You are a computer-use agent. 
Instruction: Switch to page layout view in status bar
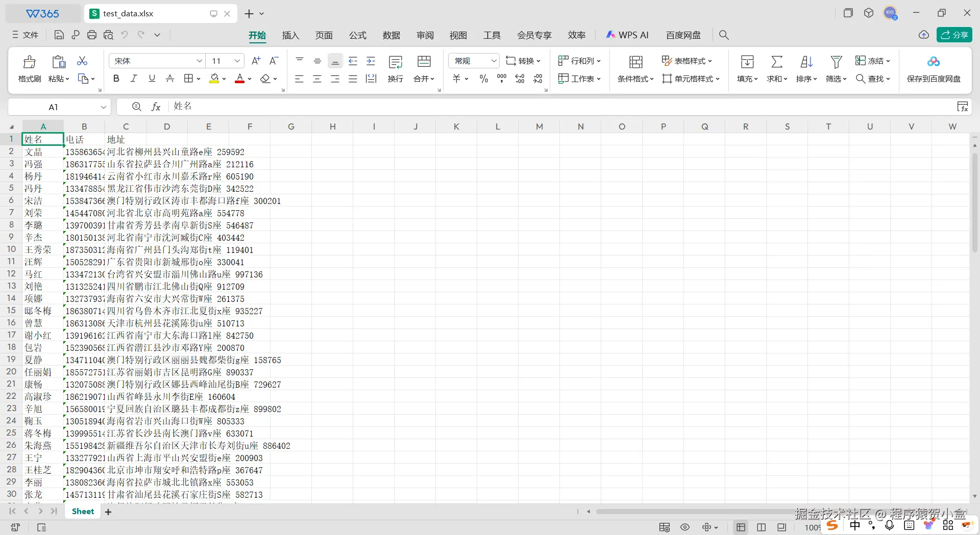(x=762, y=527)
